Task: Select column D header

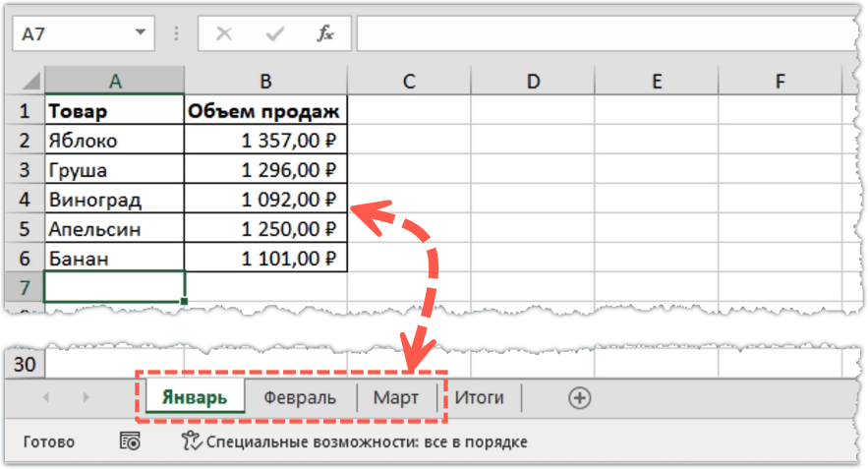Action: [533, 81]
